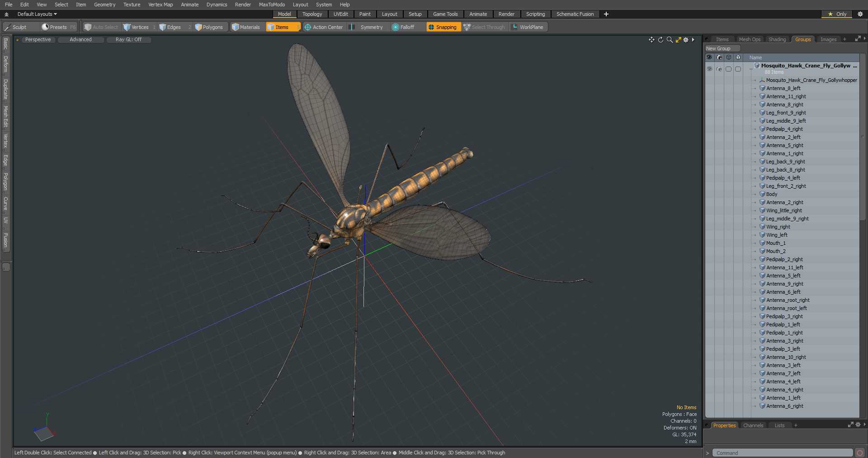
Task: Toggle Auto Select
Action: 101,27
